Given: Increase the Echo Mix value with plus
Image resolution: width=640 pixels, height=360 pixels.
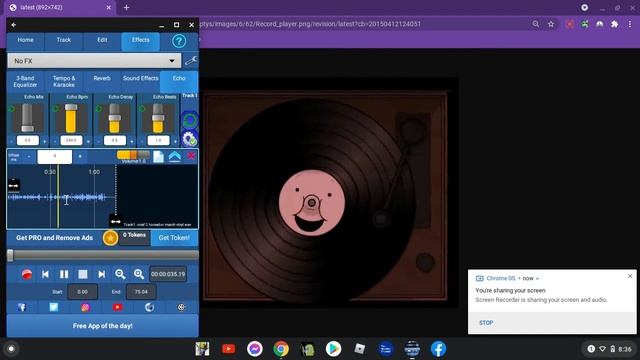Looking at the screenshot, I should pyautogui.click(x=44, y=141).
